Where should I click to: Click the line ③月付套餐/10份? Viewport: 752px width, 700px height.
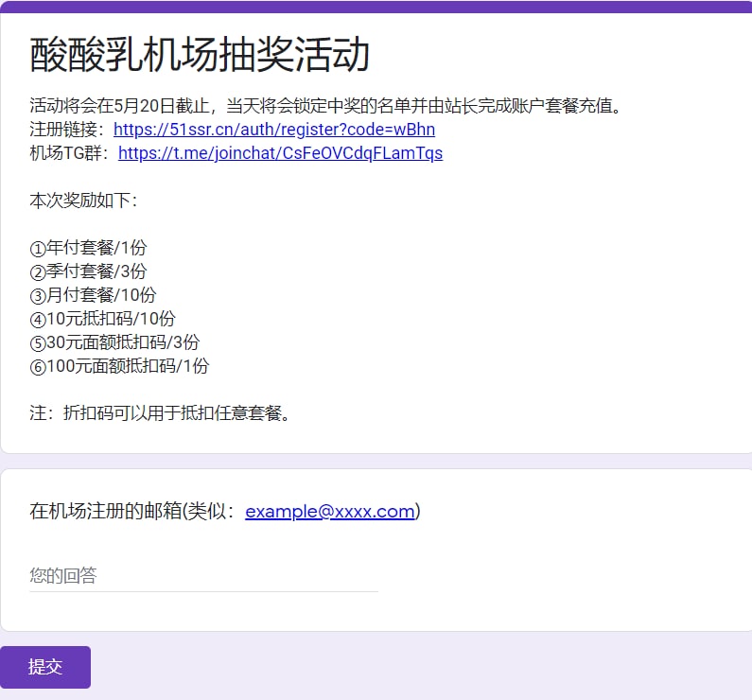(93, 295)
